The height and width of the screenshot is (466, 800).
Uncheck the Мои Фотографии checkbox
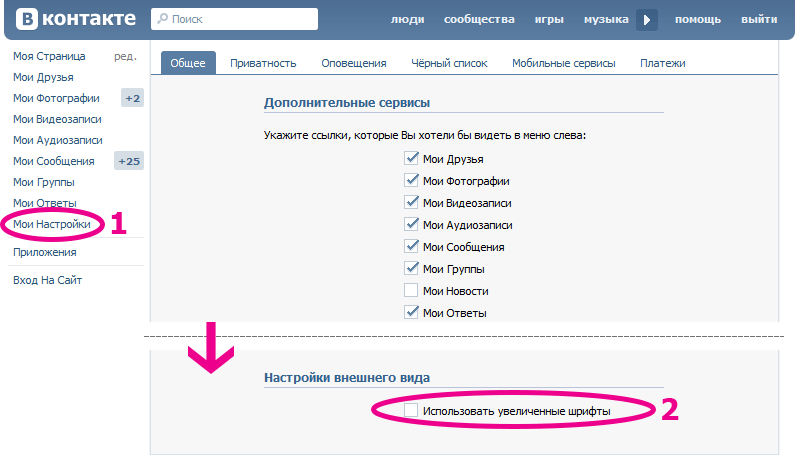[411, 180]
